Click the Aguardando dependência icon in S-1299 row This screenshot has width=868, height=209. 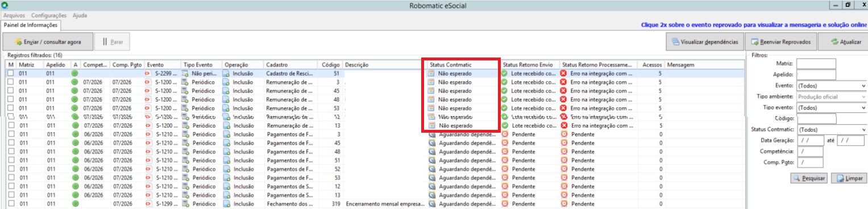click(432, 203)
